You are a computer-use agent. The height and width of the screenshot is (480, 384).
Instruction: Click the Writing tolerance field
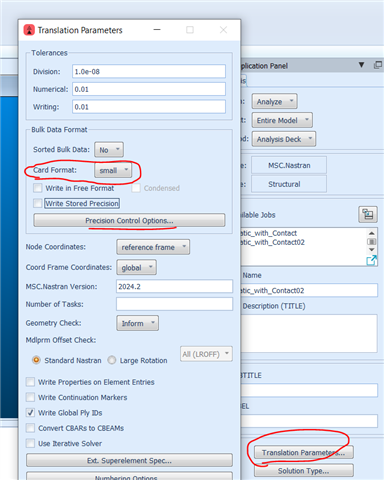click(x=149, y=107)
